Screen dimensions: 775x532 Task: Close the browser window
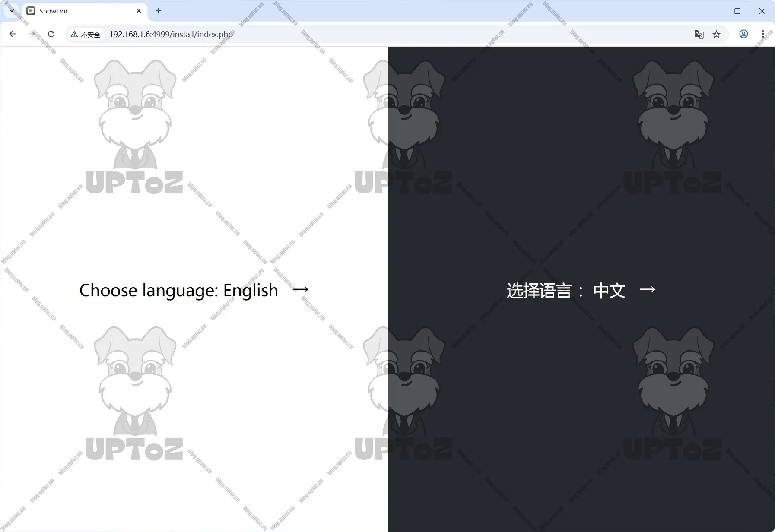coord(762,11)
